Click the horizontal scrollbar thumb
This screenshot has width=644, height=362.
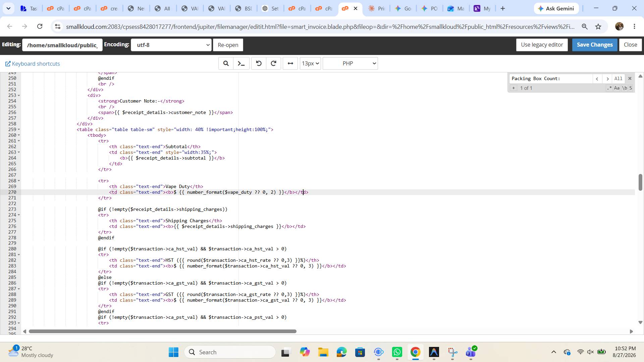pos(163,331)
